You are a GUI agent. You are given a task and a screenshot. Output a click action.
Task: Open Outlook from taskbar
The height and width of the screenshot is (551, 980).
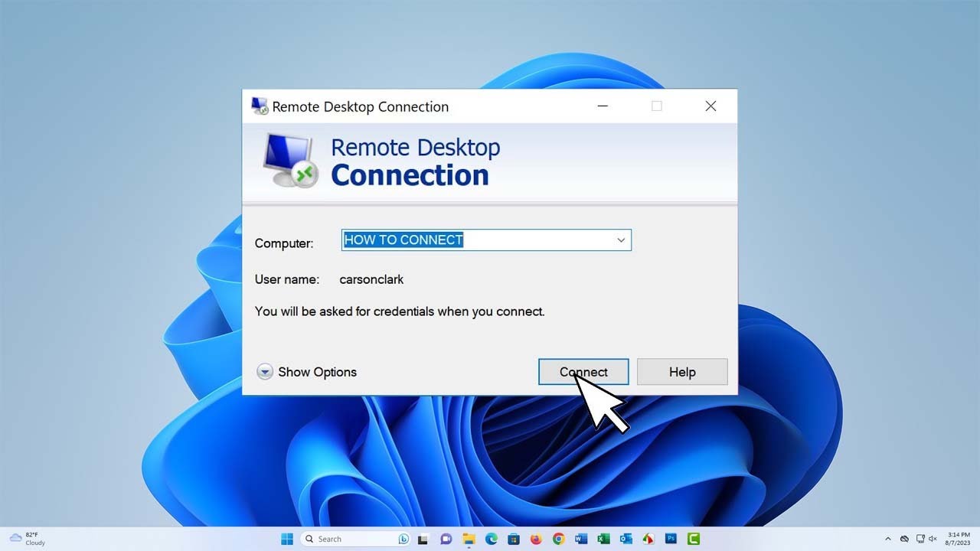626,539
